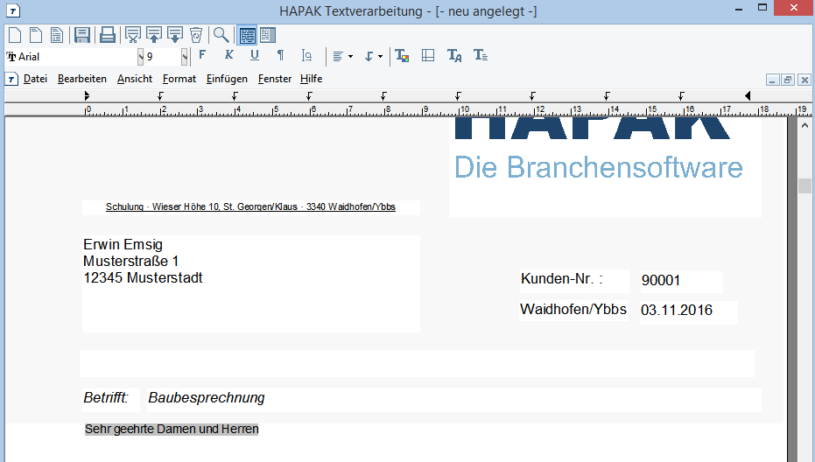Open the Arial font name dropdown

pyautogui.click(x=140, y=57)
